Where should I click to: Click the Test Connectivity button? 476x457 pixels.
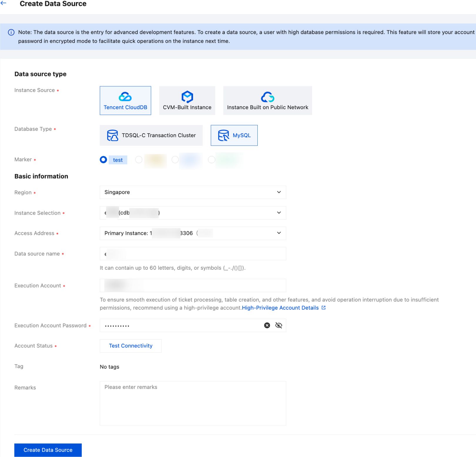point(131,346)
